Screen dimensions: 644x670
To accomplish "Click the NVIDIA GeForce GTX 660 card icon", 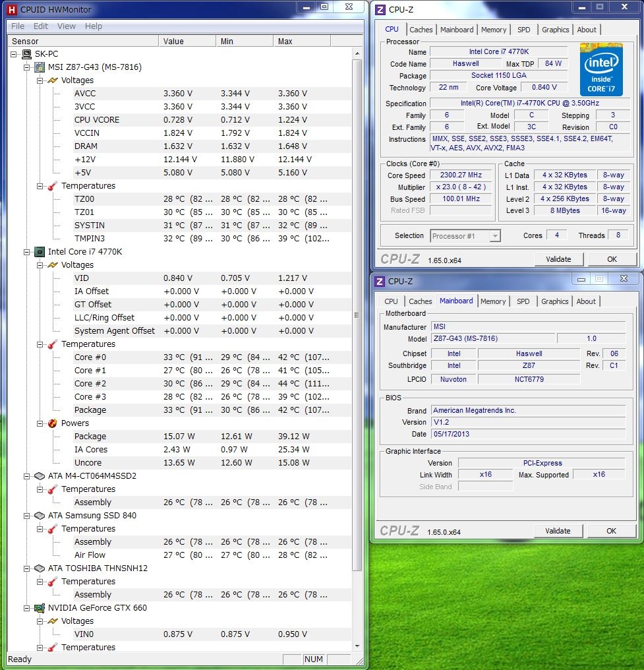I will pos(40,608).
